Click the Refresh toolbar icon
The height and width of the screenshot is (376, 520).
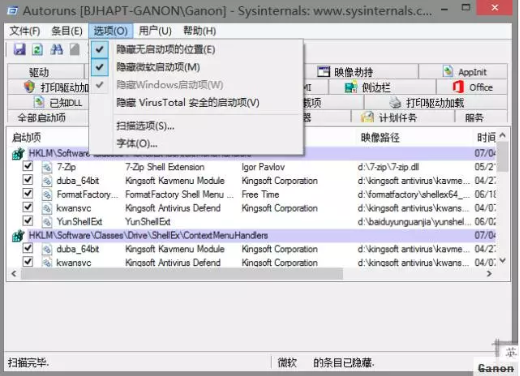click(37, 50)
